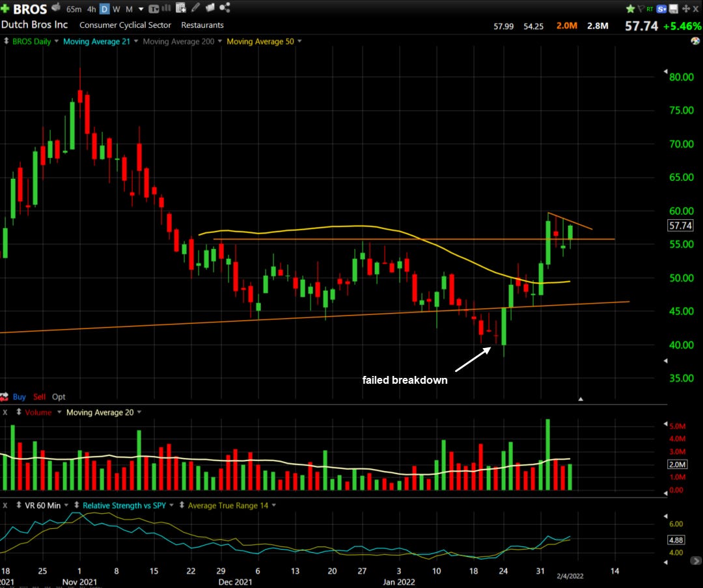Click the trade arrows icon beside Buy

point(5,397)
